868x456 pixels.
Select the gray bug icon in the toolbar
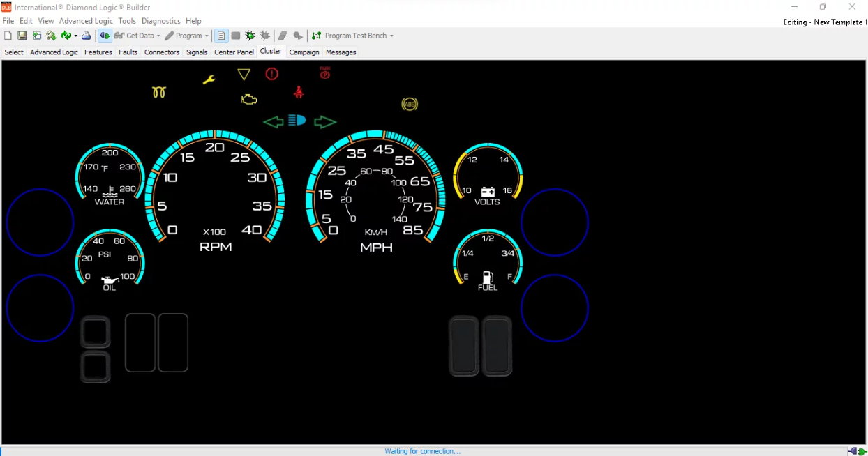[x=264, y=35]
